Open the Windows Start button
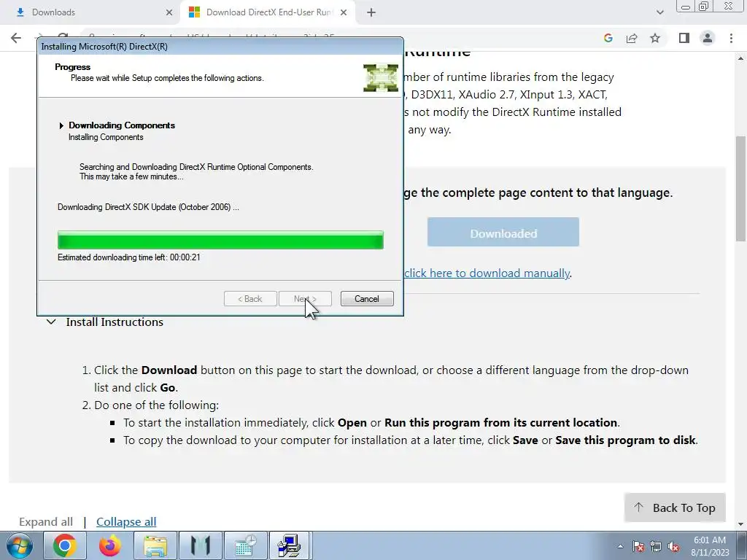Viewport: 747px width, 560px height. point(20,545)
